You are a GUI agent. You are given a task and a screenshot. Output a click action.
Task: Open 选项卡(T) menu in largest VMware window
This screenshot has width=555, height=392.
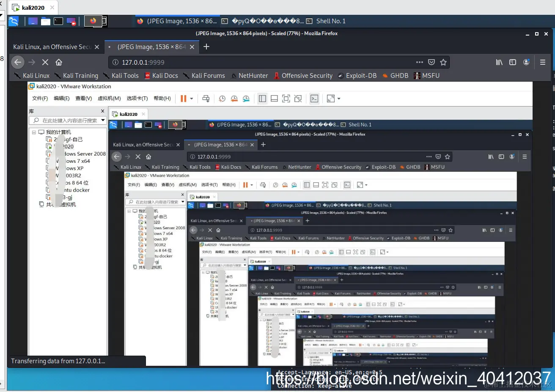[137, 98]
